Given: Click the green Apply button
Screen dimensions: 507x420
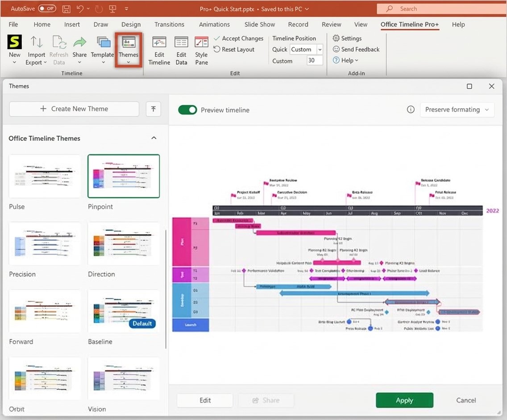Looking at the screenshot, I should (404, 400).
